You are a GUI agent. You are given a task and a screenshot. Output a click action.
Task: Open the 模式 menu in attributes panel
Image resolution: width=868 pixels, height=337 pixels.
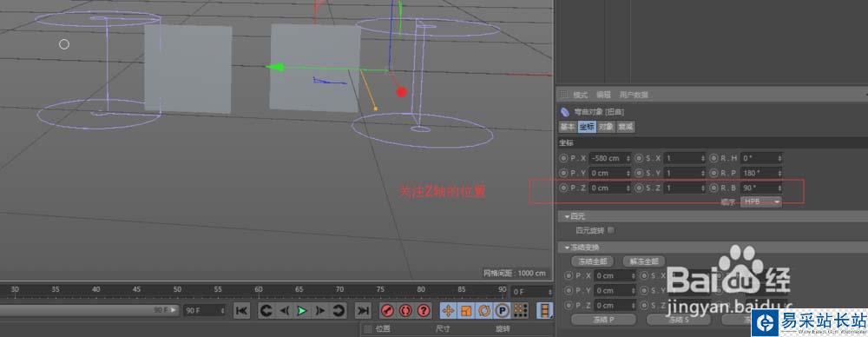tap(580, 95)
